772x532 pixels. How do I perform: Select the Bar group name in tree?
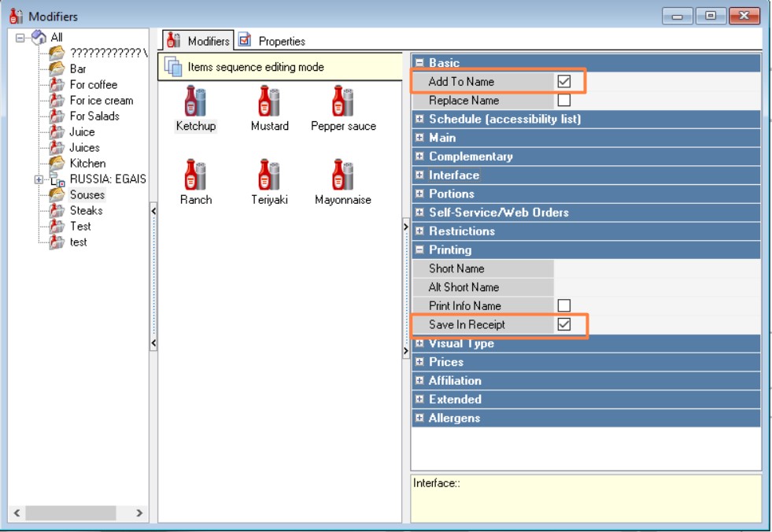pos(78,68)
